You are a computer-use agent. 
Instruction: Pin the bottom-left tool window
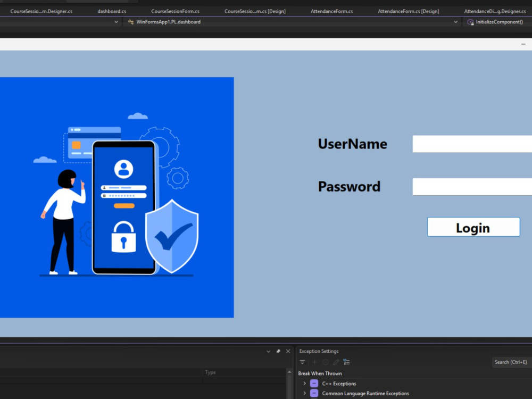(278, 351)
